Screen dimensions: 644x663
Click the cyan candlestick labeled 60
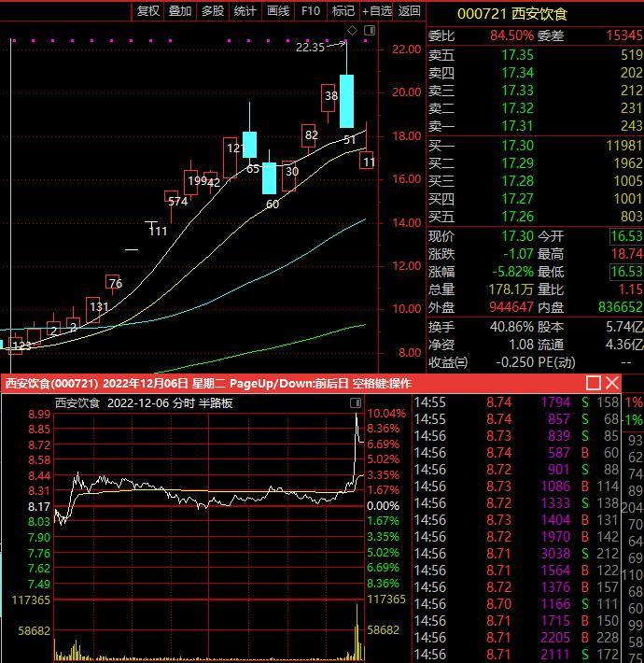pyautogui.click(x=269, y=178)
